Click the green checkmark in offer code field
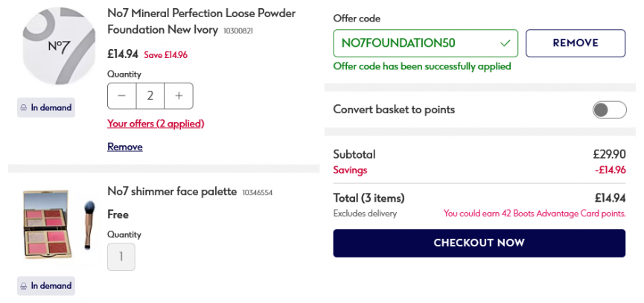Image resolution: width=644 pixels, height=303 pixels. [x=506, y=43]
